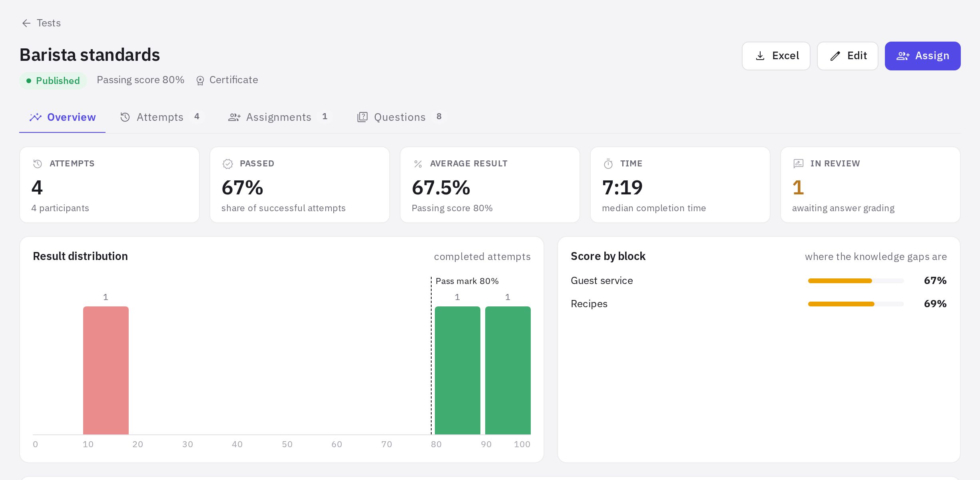Click the Guest service progress bar

click(x=856, y=281)
